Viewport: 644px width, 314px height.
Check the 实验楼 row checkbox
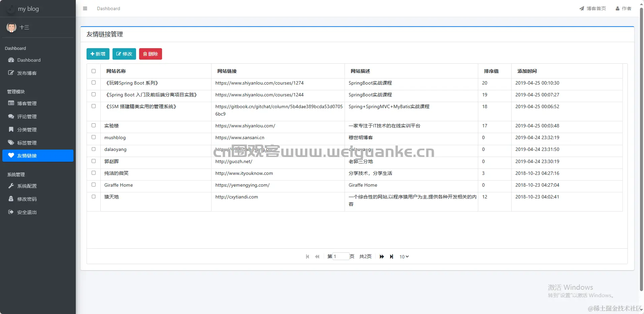click(94, 125)
